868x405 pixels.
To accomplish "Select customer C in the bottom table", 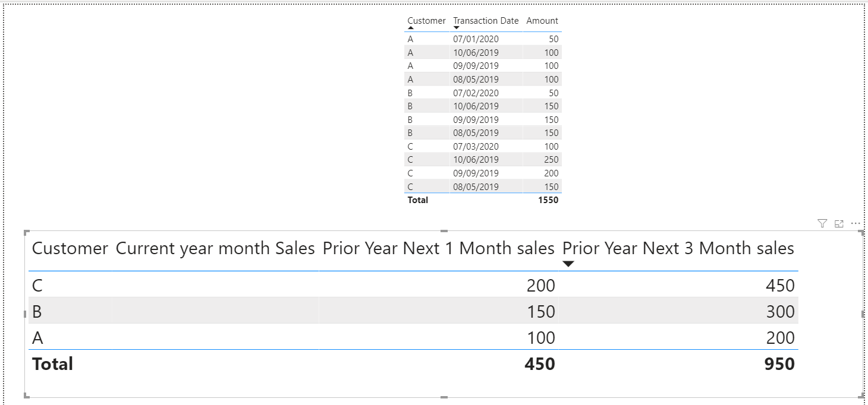I will pos(37,286).
